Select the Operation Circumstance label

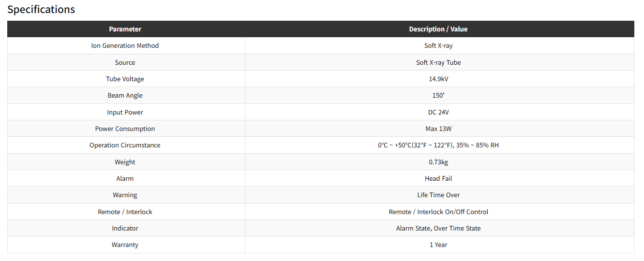125,145
